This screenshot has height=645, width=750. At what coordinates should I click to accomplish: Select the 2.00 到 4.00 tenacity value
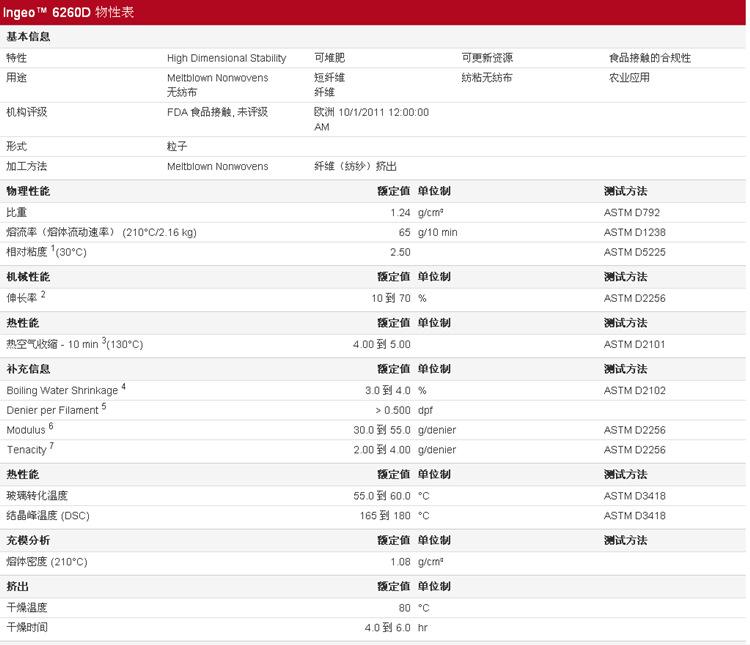coord(382,450)
